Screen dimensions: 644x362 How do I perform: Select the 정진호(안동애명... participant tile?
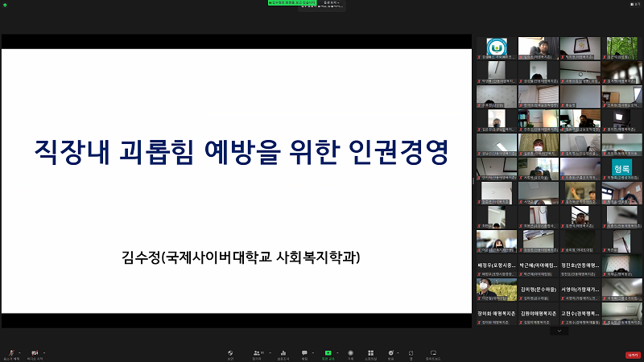(x=580, y=265)
